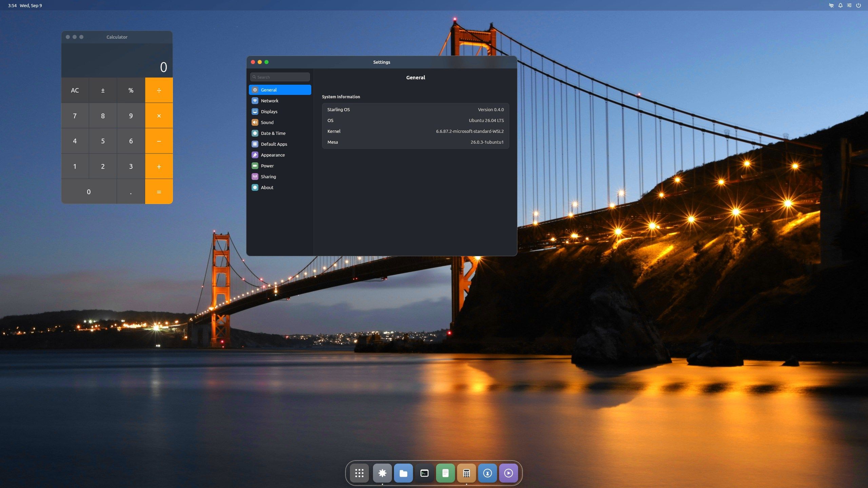Image resolution: width=868 pixels, height=488 pixels.
Task: Click the search magnifier icon in Settings
Action: pos(254,77)
